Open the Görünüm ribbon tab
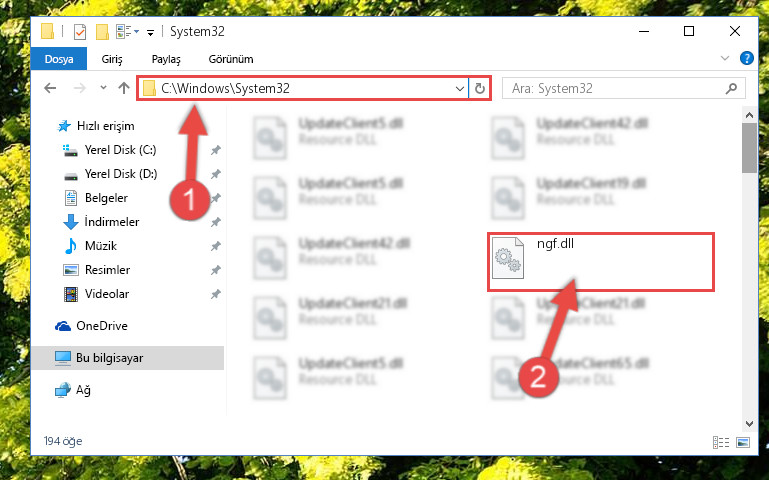769x480 pixels. point(231,59)
